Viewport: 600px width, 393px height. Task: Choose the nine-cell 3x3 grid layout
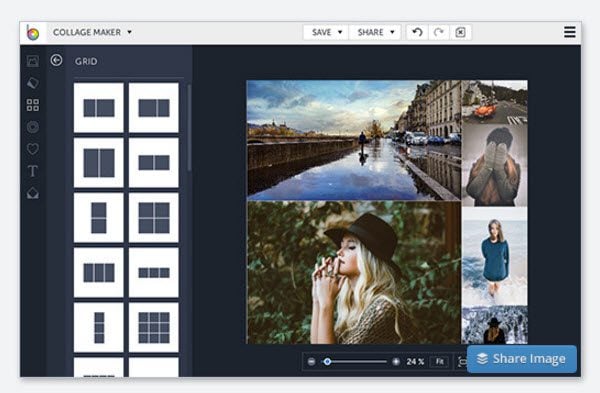point(154,328)
